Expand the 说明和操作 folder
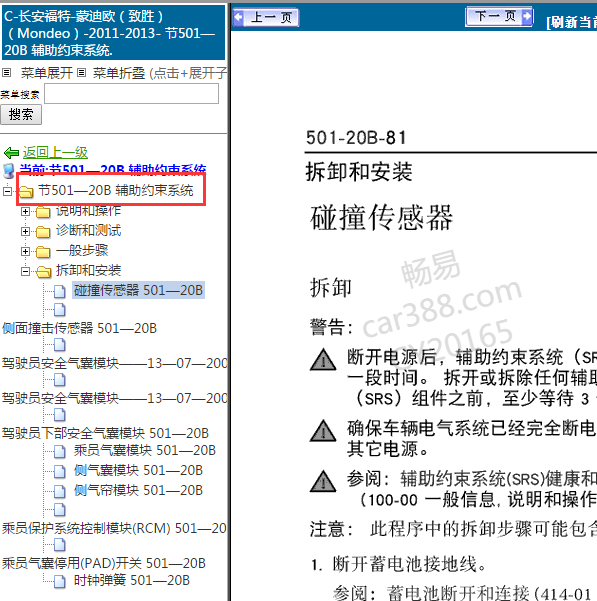 click(x=25, y=211)
